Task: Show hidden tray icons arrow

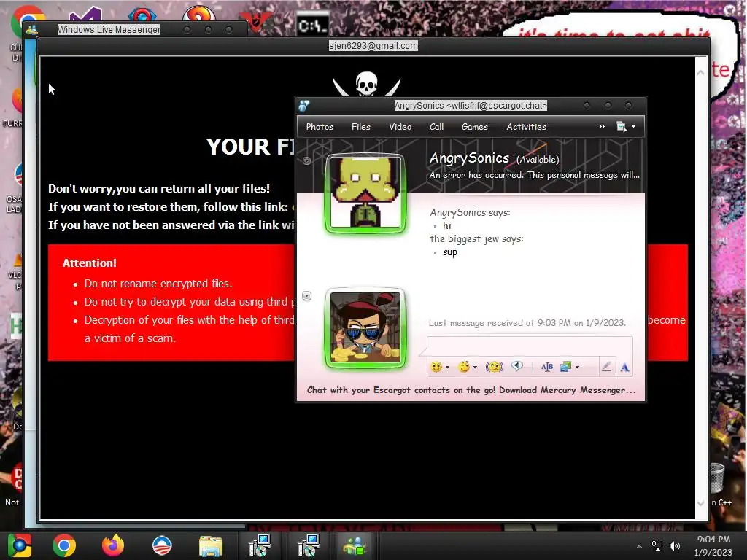Action: coord(639,546)
